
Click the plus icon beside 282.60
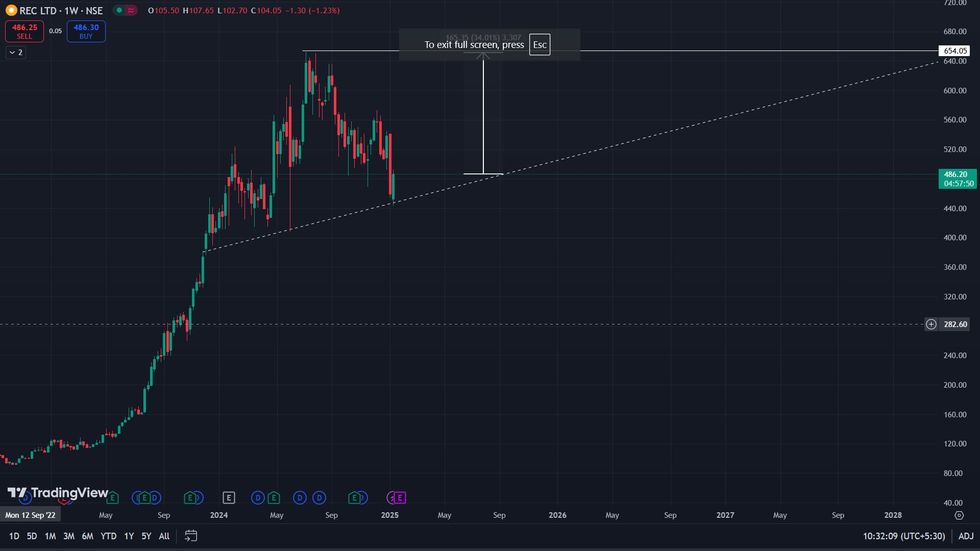[931, 324]
